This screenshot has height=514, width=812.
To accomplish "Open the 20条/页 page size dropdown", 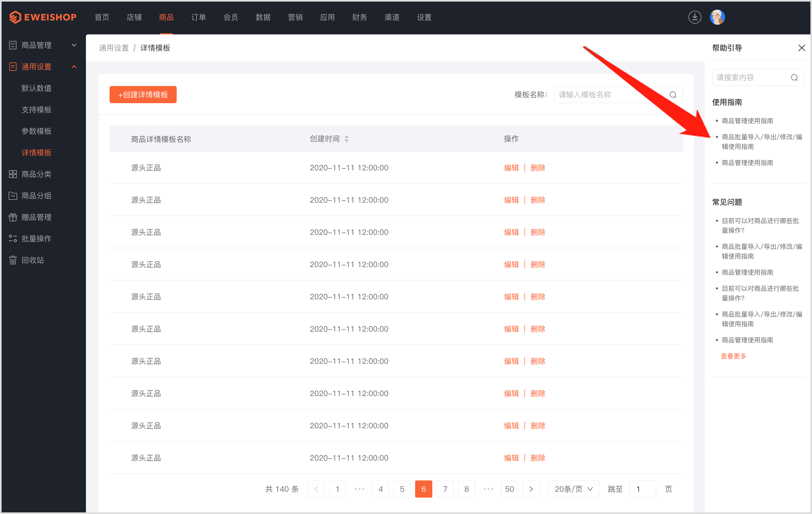I will click(574, 489).
